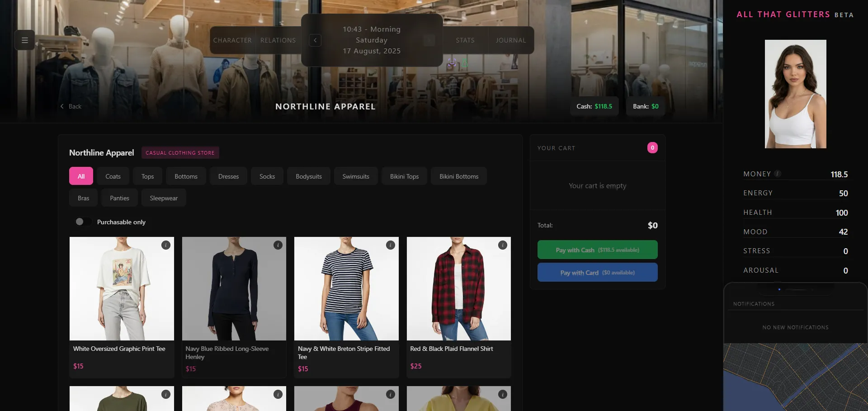868x411 pixels.
Task: Click the purple face-scan status icon
Action: [x=452, y=63]
